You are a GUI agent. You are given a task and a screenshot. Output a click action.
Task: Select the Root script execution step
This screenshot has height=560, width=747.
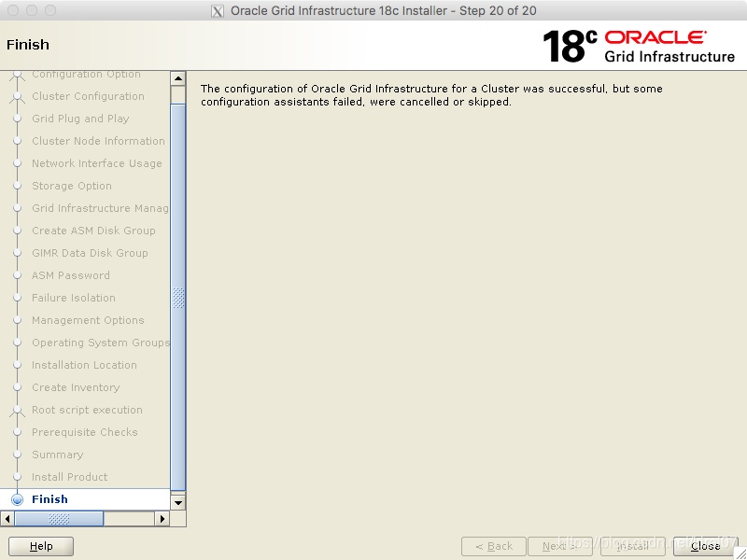click(x=87, y=410)
